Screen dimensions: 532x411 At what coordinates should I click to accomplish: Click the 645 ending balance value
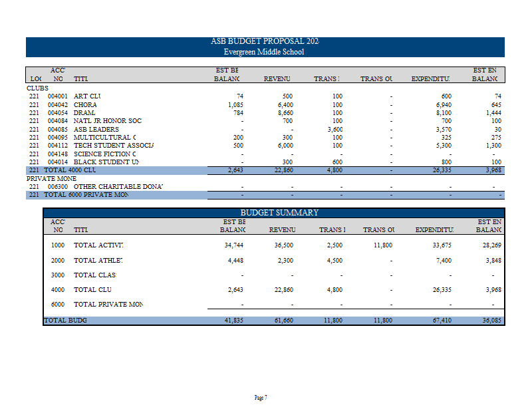click(496, 105)
